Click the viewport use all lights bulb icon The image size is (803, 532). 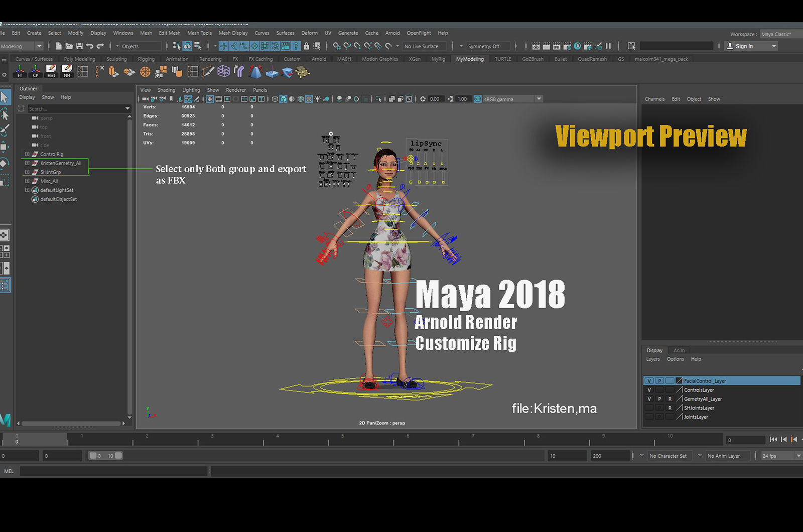(317, 99)
